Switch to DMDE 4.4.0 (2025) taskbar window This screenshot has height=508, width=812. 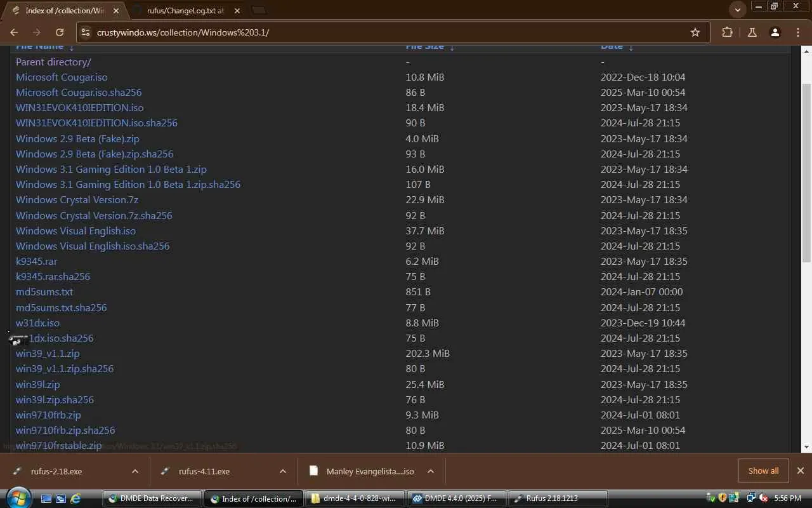[x=456, y=498]
